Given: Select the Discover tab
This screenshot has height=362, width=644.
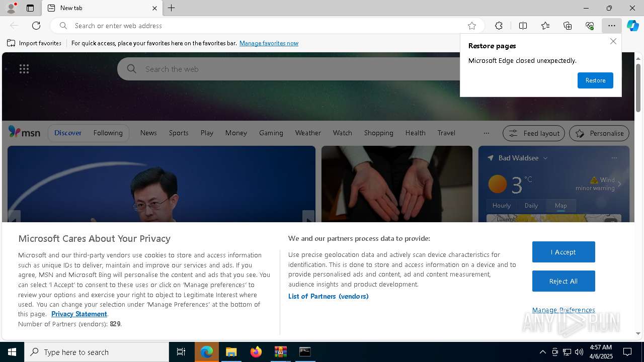Looking at the screenshot, I should pos(68,133).
